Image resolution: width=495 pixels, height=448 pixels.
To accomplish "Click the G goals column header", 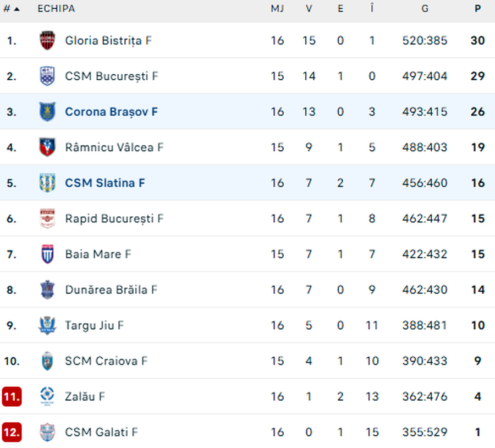I will pos(425,9).
